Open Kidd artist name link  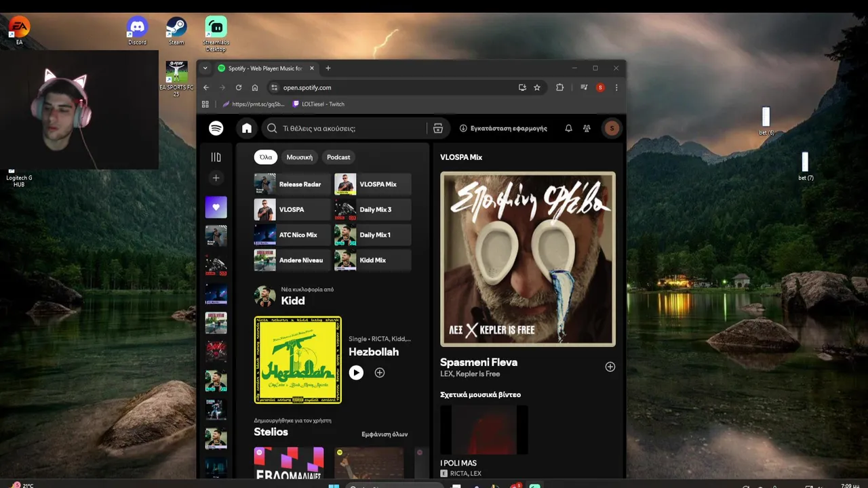[293, 301]
